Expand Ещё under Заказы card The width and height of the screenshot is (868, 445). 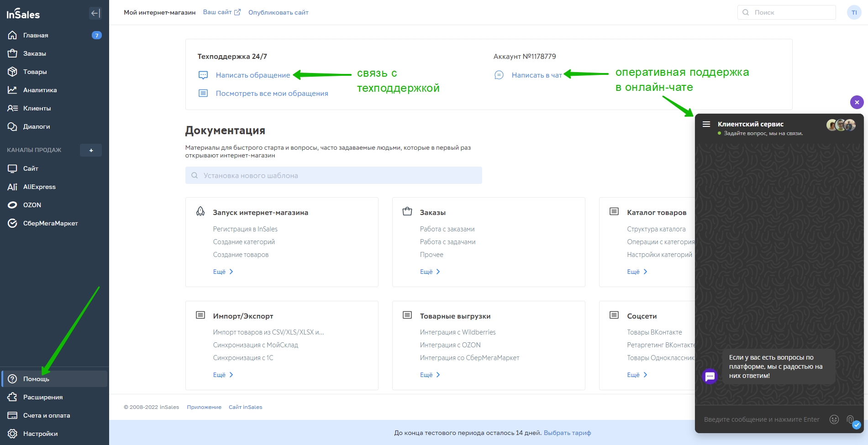tap(430, 272)
